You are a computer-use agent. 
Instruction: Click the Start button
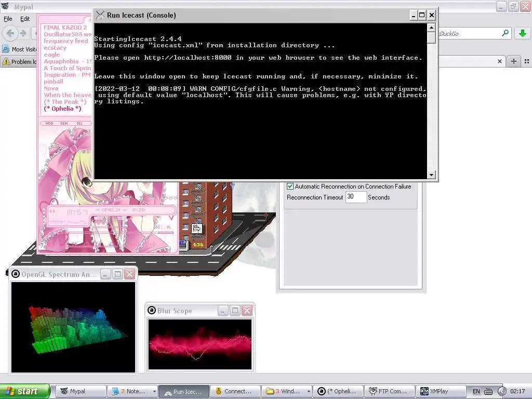[25, 391]
